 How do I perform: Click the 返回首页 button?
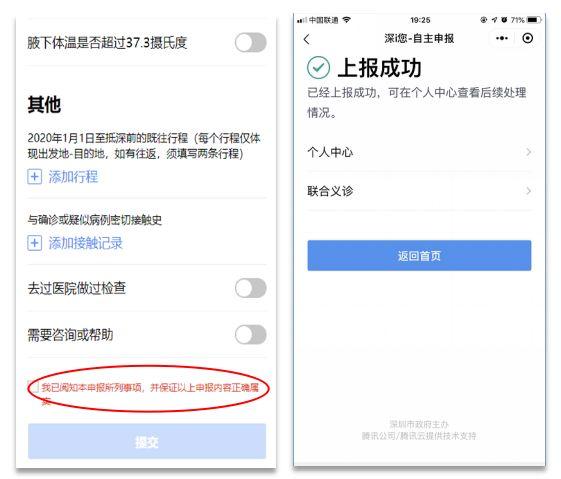[x=419, y=255]
